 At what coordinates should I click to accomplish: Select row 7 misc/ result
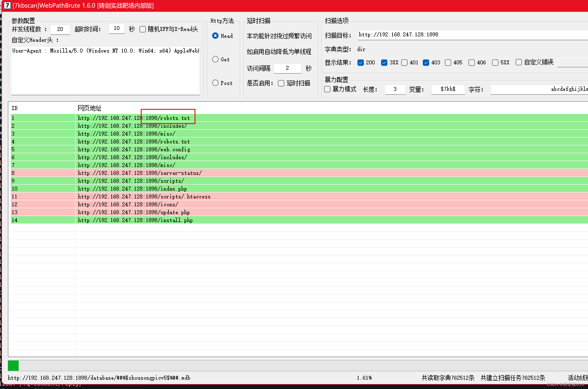point(299,165)
